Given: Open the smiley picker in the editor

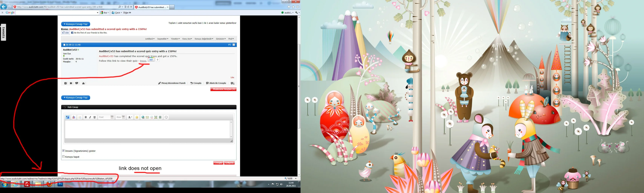Looking at the screenshot, I should (x=137, y=117).
